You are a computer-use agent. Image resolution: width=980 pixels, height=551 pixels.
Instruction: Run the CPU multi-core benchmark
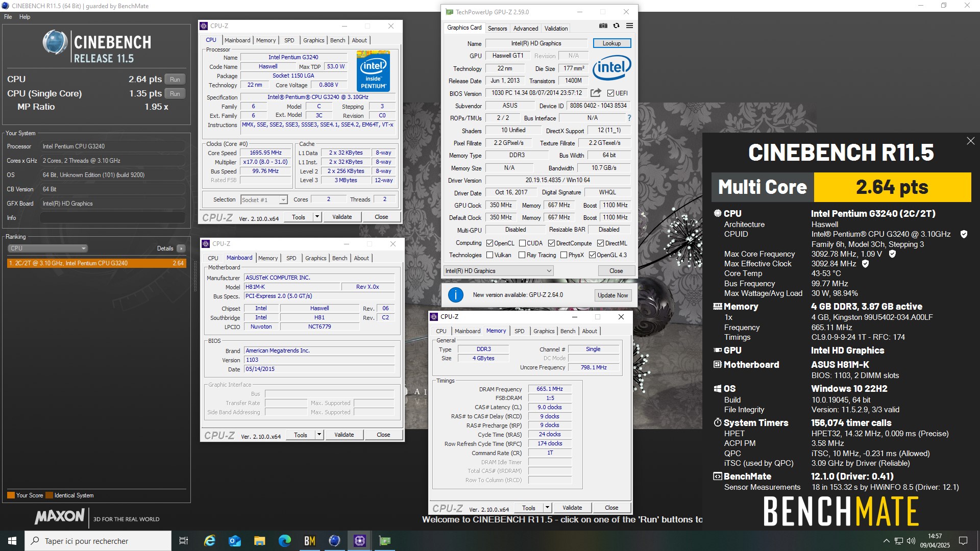[175, 80]
